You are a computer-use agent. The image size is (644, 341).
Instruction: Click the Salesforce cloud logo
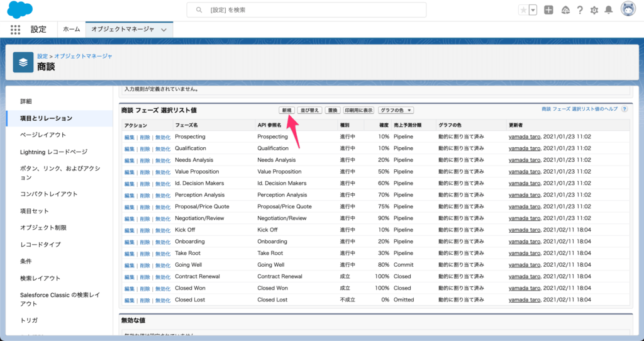coord(20,9)
